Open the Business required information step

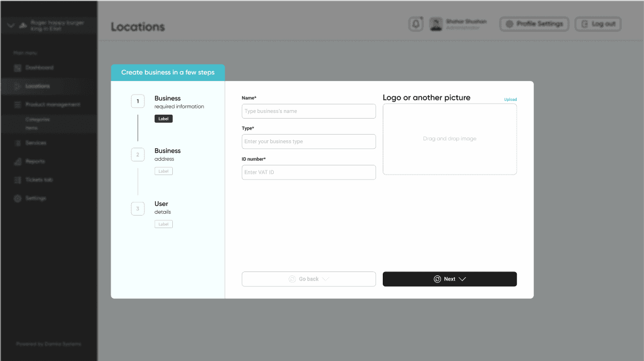pyautogui.click(x=179, y=102)
